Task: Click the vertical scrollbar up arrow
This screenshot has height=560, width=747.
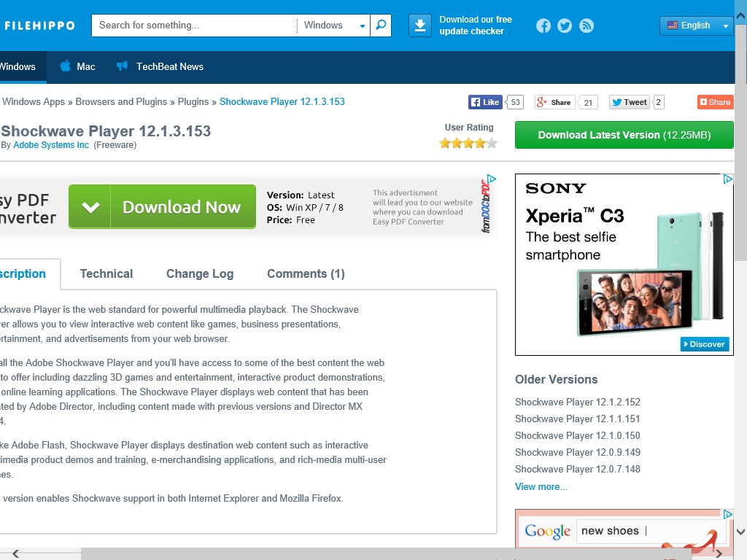Action: [741, 15]
